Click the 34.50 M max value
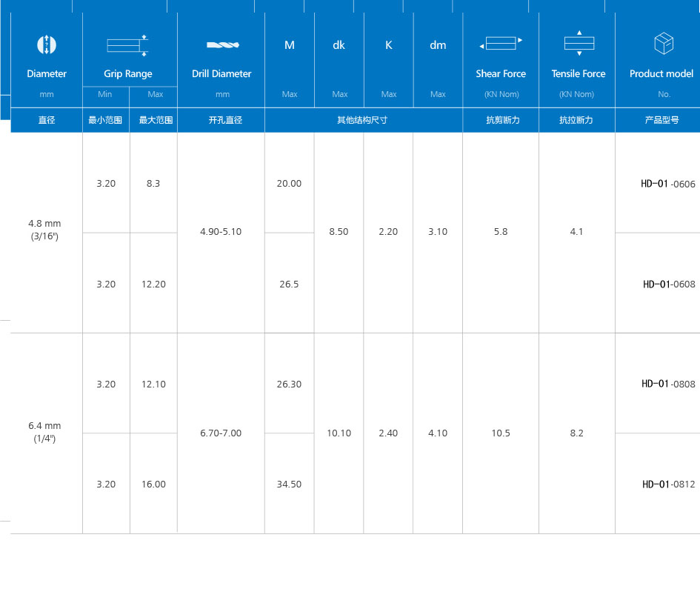700x606 pixels. 289,485
